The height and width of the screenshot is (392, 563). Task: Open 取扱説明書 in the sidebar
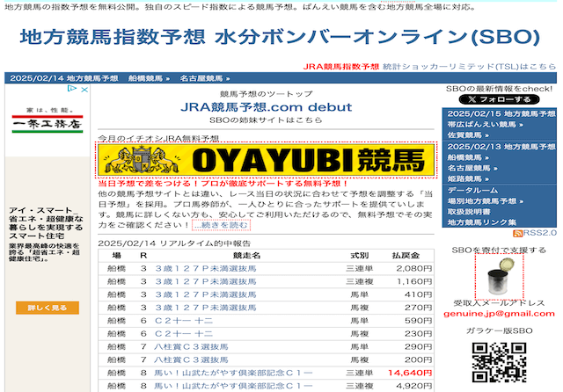[x=469, y=212]
